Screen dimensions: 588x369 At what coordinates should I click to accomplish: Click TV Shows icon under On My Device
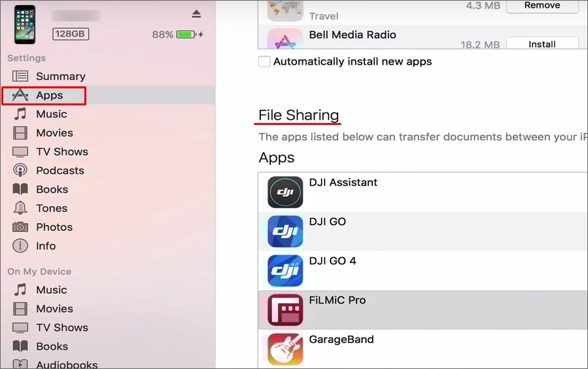pos(20,328)
